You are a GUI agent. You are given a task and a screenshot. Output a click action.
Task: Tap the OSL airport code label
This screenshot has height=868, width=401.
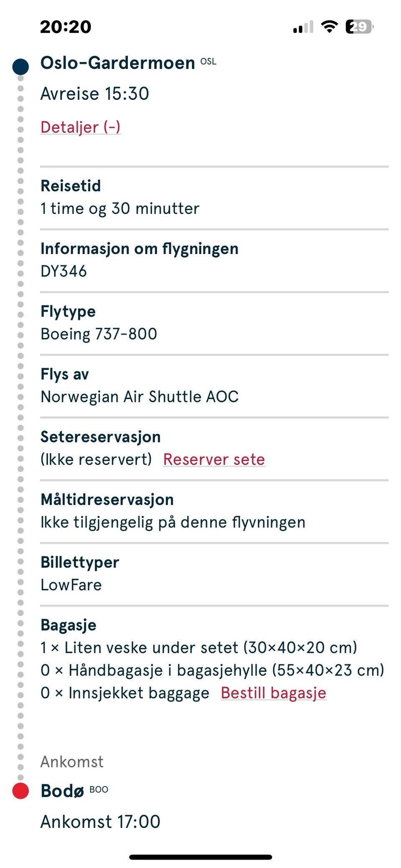(x=208, y=61)
